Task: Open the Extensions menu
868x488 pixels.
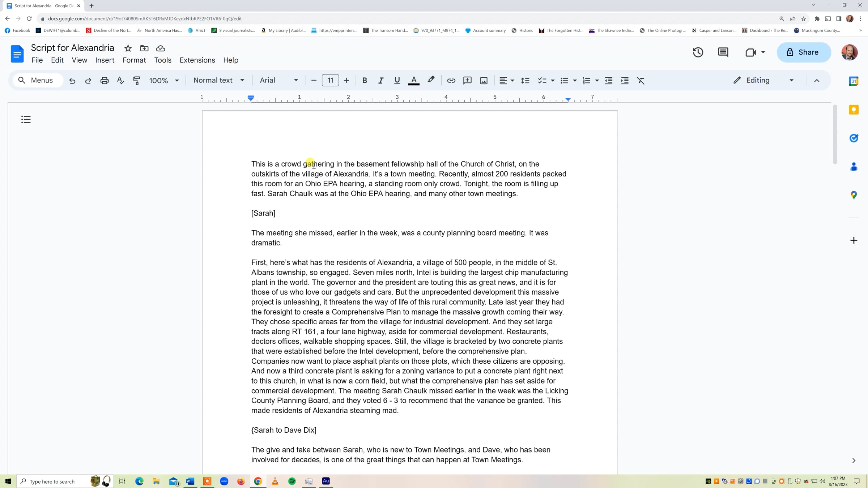Action: [197, 60]
